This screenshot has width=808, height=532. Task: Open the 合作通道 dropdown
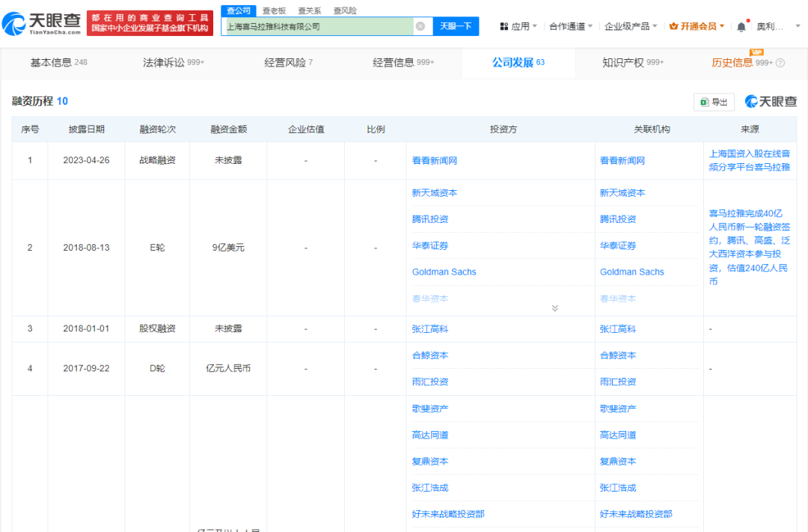(x=571, y=26)
